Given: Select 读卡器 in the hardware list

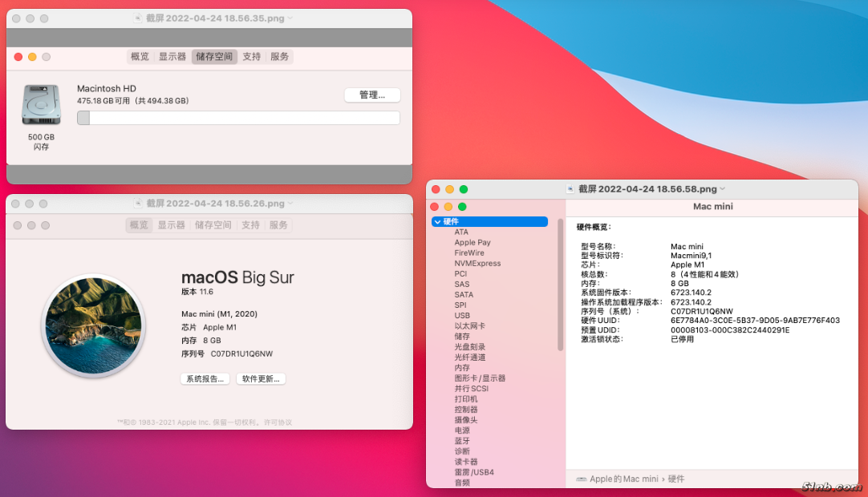Looking at the screenshot, I should 465,463.
